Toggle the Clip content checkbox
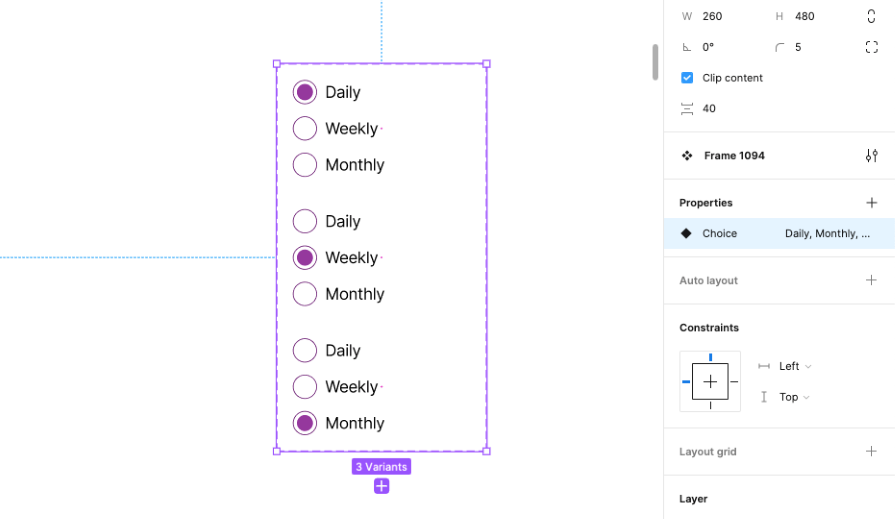The image size is (895, 519). pos(687,78)
